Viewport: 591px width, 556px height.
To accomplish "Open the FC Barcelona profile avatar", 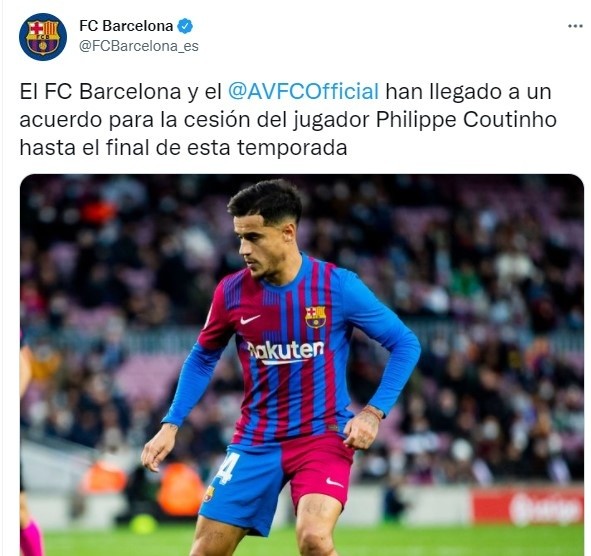I will pyautogui.click(x=43, y=37).
